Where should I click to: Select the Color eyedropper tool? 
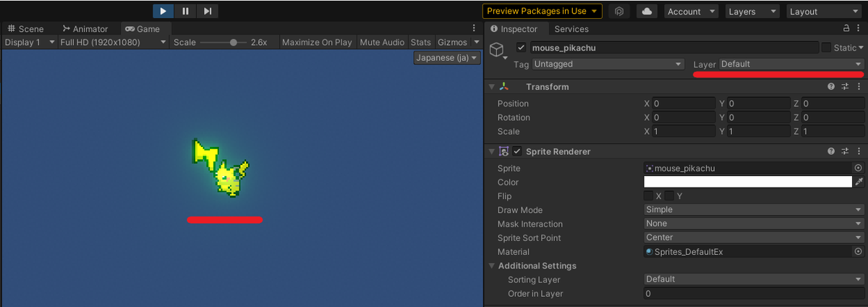point(859,182)
